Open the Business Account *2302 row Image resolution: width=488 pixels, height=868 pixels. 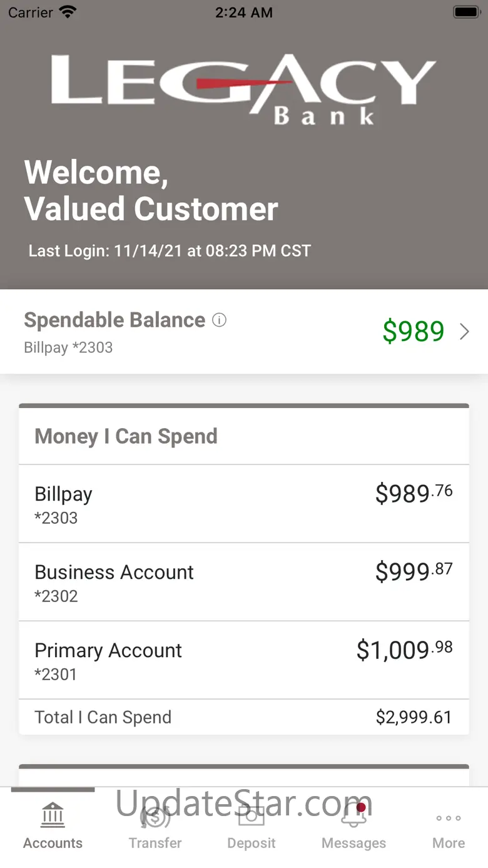[x=244, y=582]
